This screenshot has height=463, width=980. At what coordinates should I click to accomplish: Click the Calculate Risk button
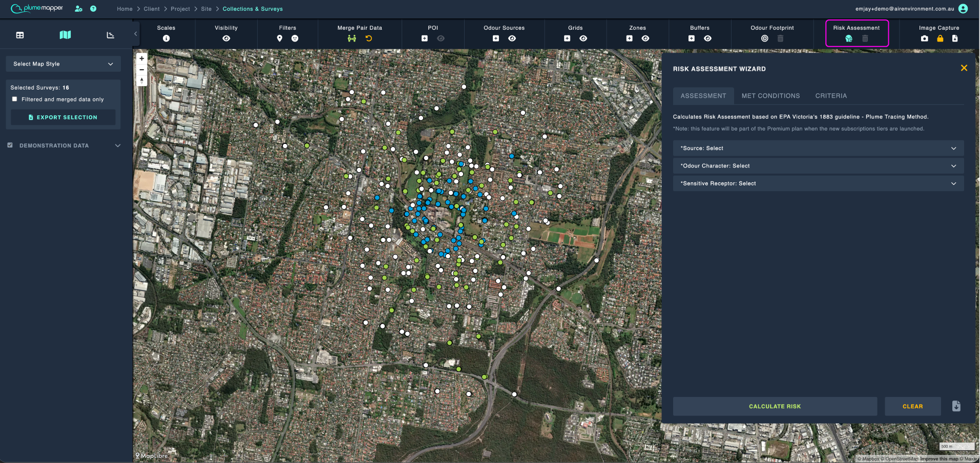coord(775,406)
